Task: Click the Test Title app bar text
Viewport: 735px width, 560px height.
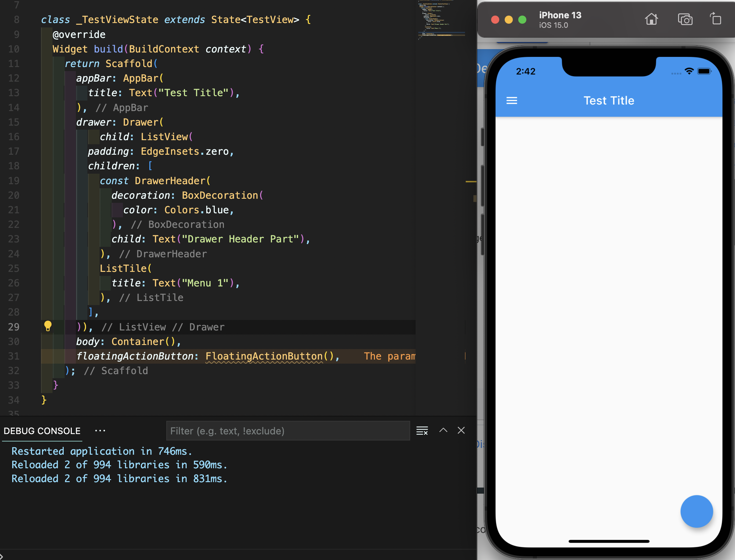Action: pos(609,101)
